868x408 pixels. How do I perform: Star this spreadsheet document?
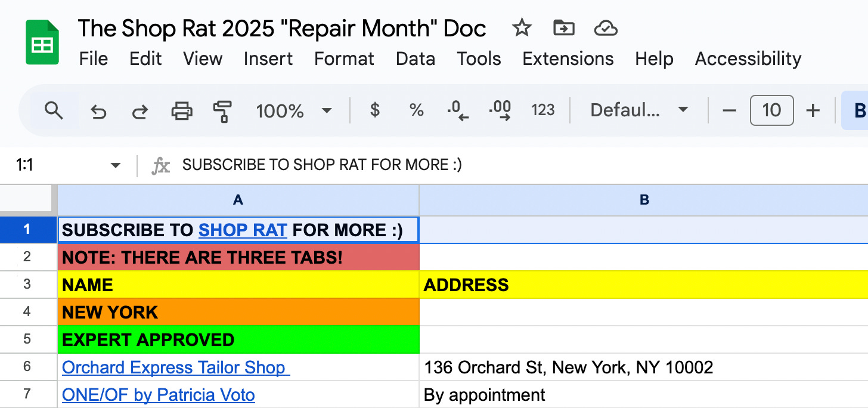[522, 28]
